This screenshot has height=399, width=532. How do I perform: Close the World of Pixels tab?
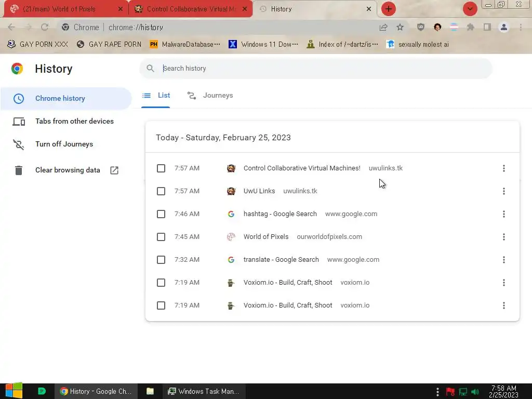(x=121, y=9)
